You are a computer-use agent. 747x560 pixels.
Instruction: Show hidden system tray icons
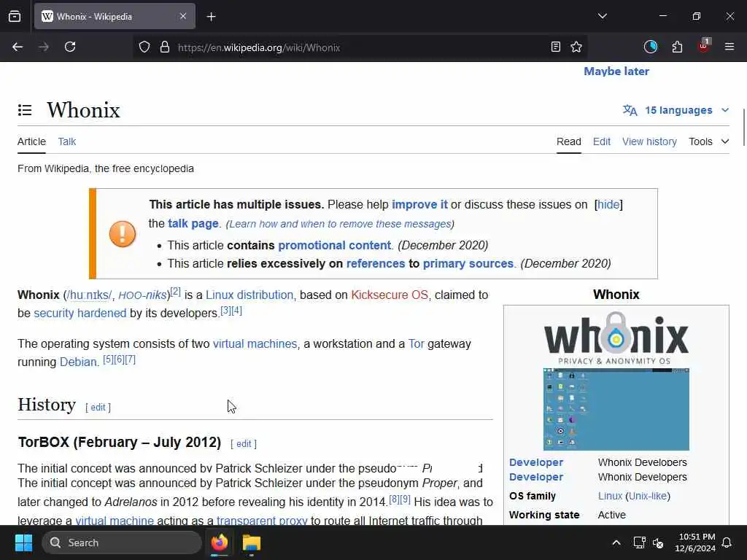[x=616, y=542]
